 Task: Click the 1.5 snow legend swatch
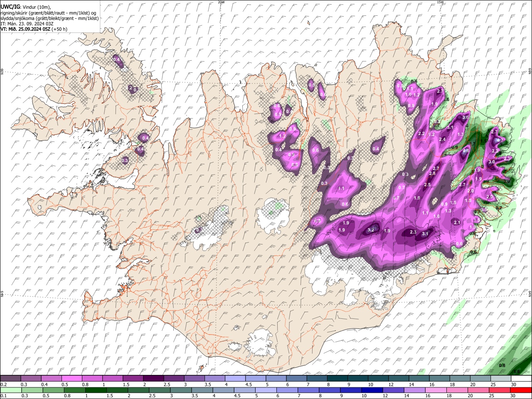[x=133, y=379]
